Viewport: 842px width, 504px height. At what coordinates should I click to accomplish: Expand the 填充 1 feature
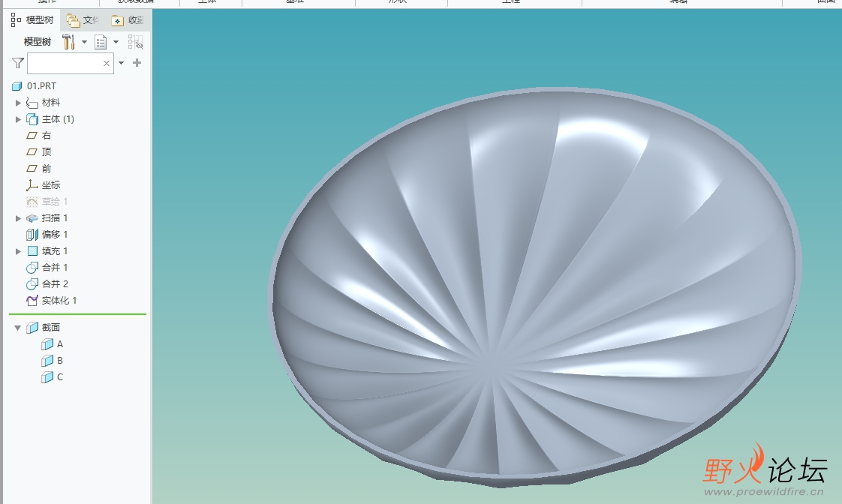18,251
